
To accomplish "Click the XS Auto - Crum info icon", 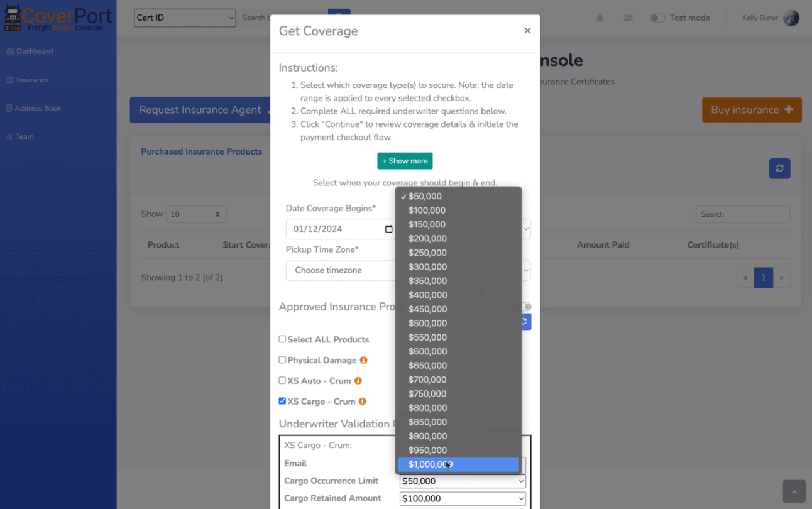I will (x=358, y=381).
